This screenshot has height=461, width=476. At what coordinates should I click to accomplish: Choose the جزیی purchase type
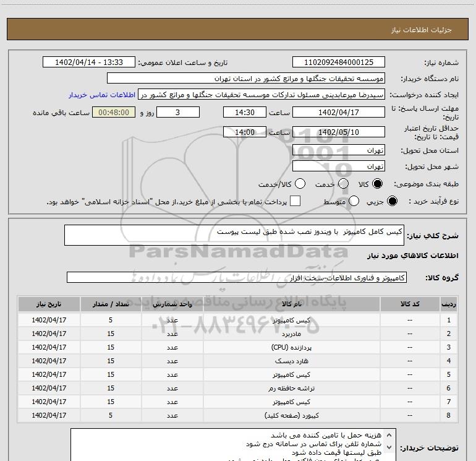392,201
